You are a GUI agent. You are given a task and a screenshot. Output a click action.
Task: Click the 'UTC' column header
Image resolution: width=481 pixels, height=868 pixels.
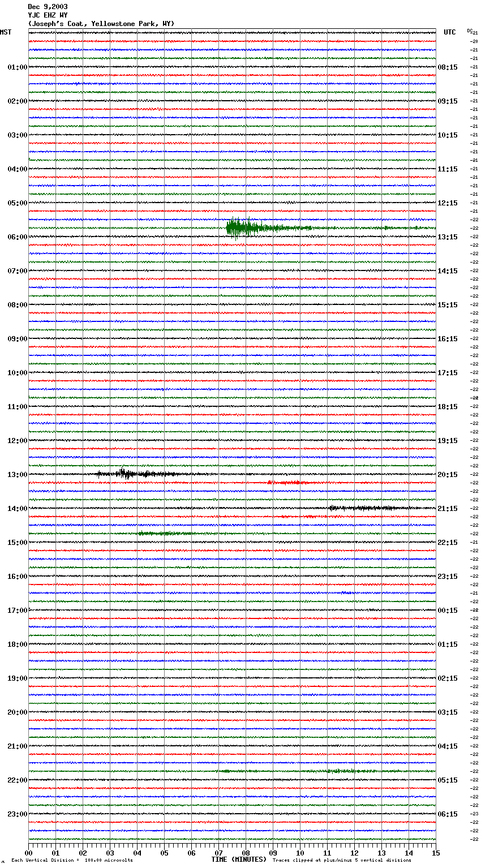tap(450, 32)
